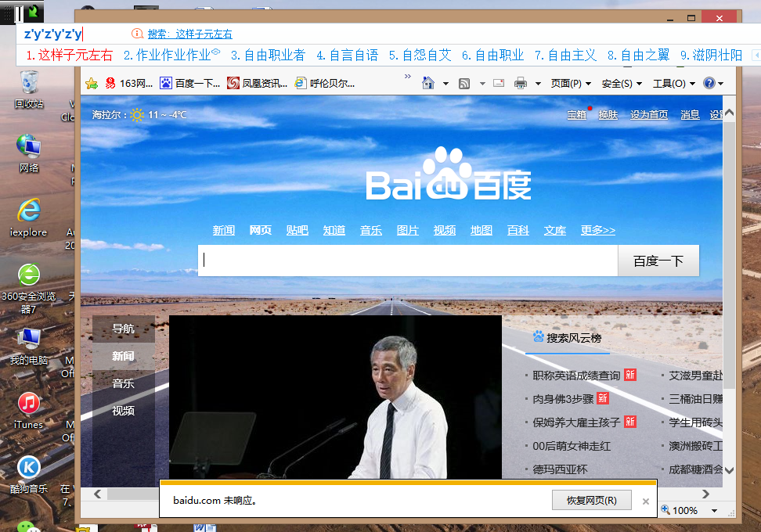Select the 视频 link above search box
This screenshot has height=532, width=761.
[x=445, y=230]
